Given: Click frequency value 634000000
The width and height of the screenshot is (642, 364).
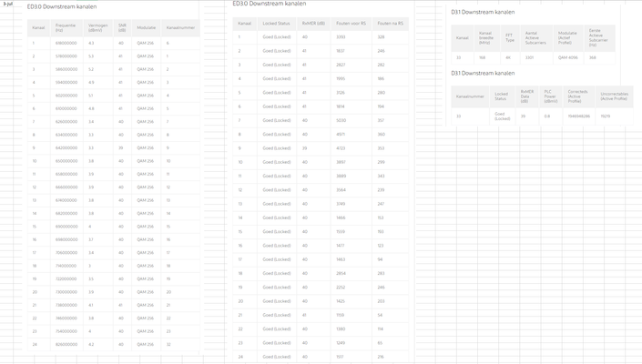Looking at the screenshot, I should point(66,135).
